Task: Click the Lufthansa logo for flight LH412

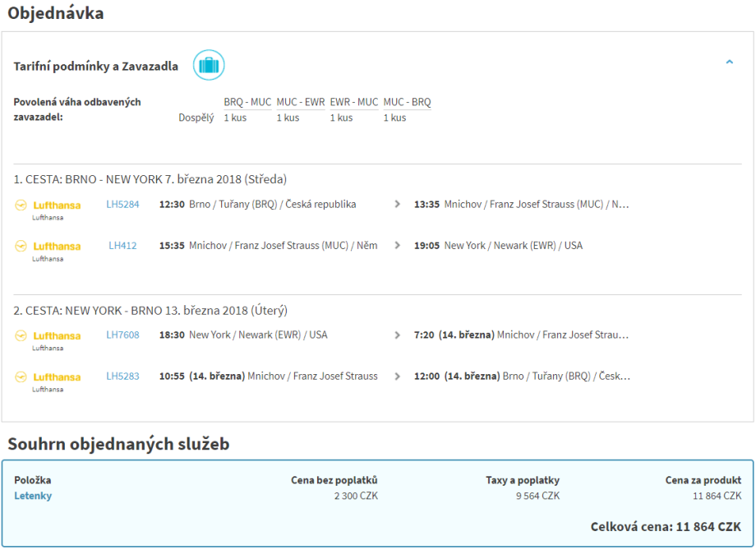Action: coord(48,247)
